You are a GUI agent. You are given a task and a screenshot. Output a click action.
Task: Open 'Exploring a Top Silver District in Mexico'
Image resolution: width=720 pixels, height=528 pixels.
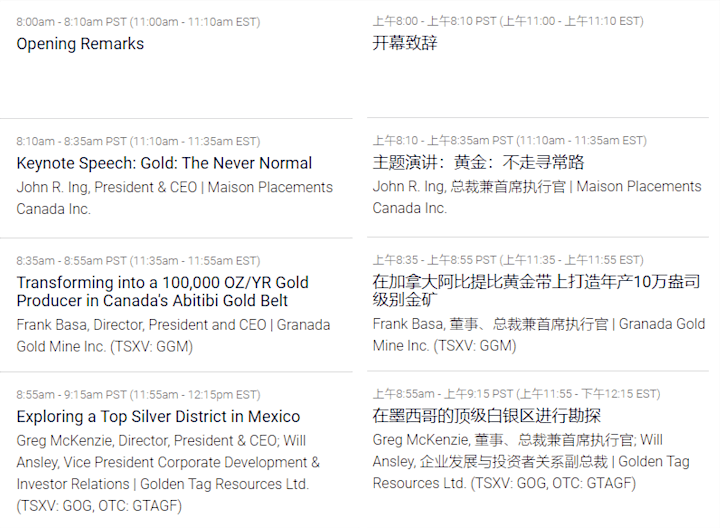coord(158,416)
